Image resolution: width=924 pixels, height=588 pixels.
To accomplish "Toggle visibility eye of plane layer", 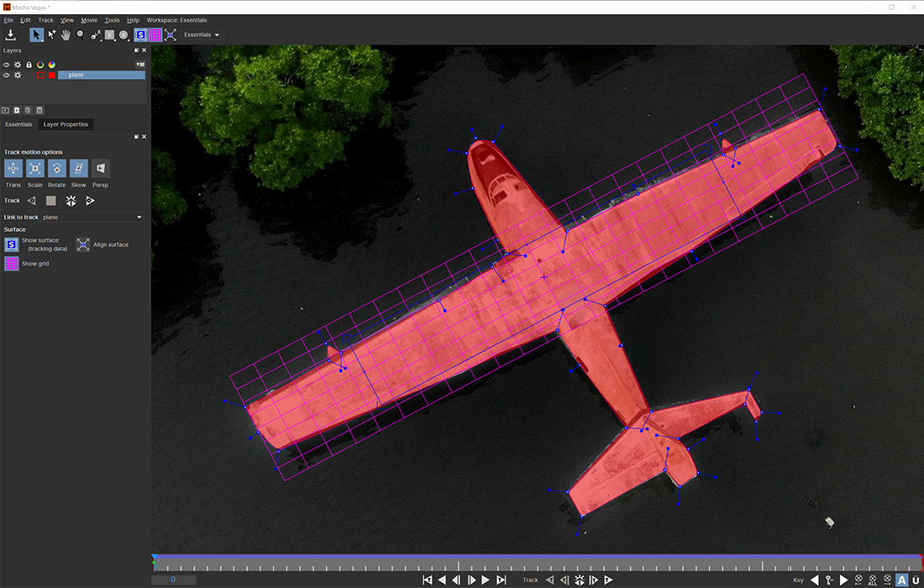I will [x=7, y=75].
